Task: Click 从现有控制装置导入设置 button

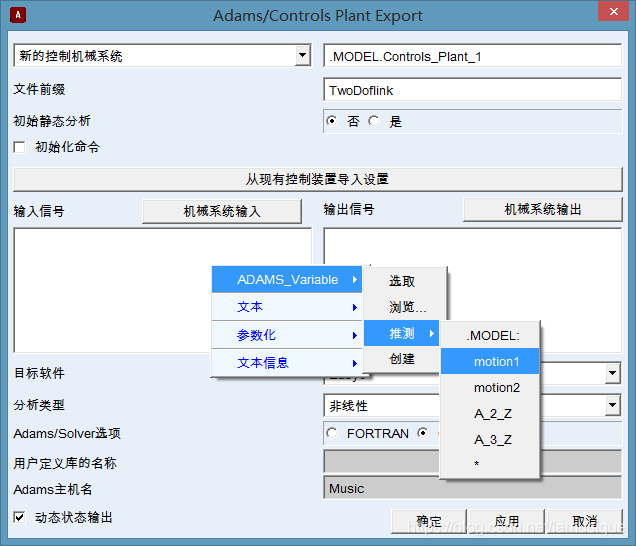Action: click(318, 179)
